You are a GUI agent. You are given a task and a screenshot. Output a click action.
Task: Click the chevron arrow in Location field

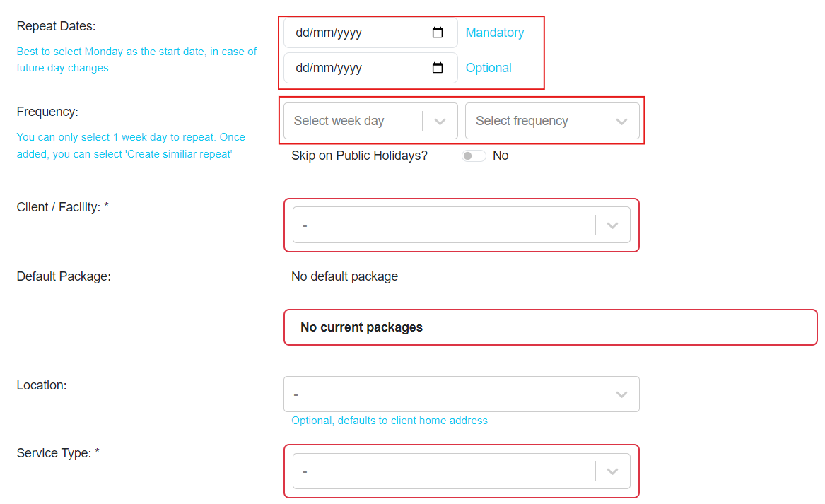pyautogui.click(x=621, y=394)
